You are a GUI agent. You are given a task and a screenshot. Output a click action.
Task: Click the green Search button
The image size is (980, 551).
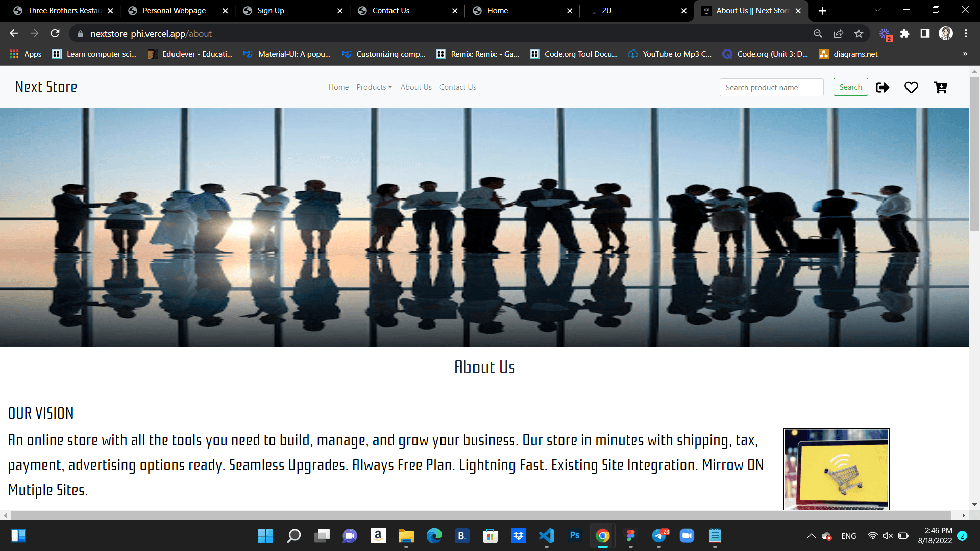point(850,87)
